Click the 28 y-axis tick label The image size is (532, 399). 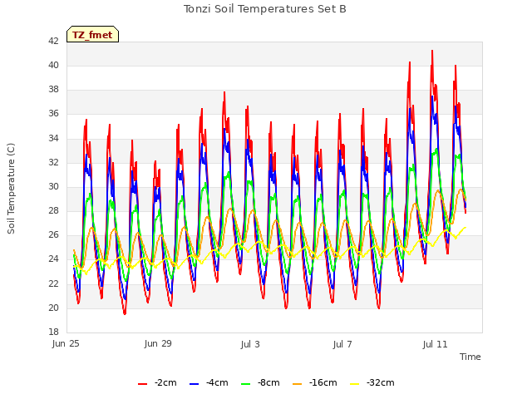coord(53,210)
